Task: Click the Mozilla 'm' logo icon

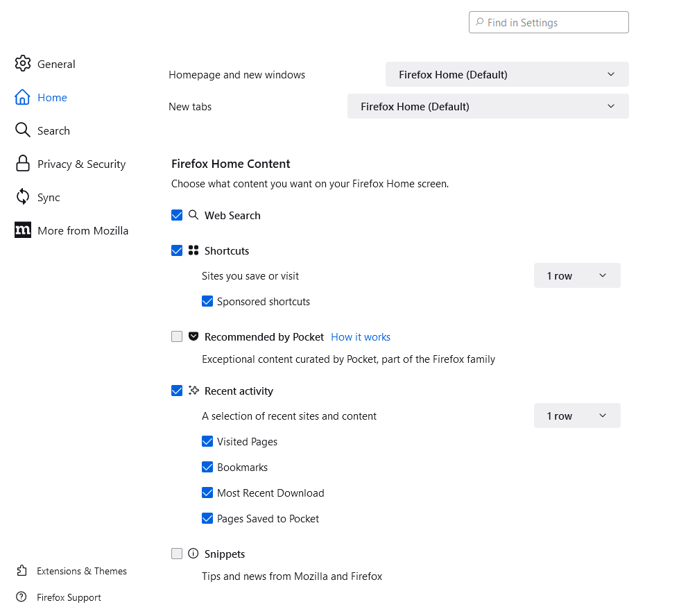Action: 23,230
